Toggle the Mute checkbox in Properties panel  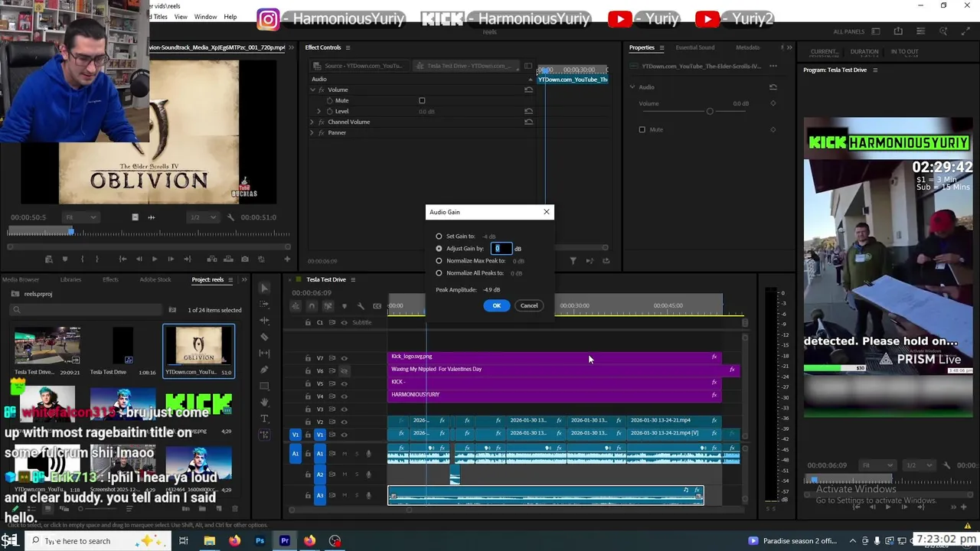(x=642, y=129)
